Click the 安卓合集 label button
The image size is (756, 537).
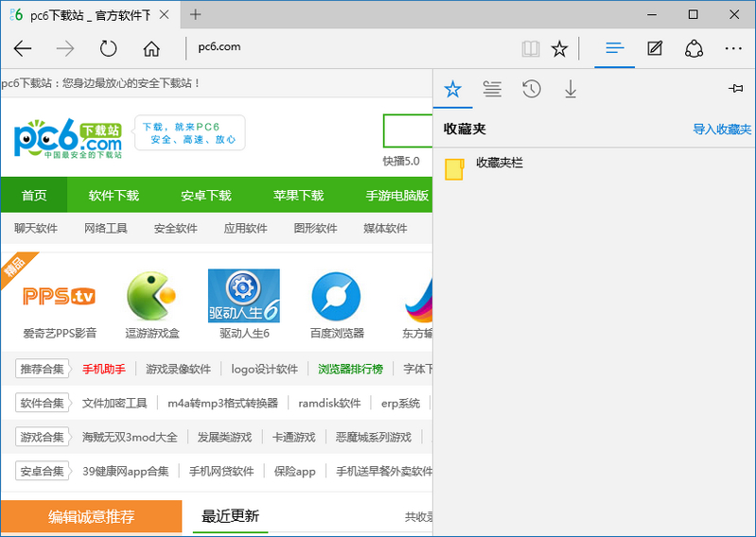pos(42,471)
